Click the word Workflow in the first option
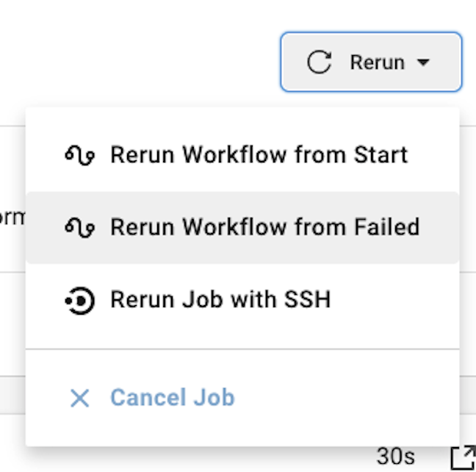This screenshot has height=472, width=476. (234, 154)
